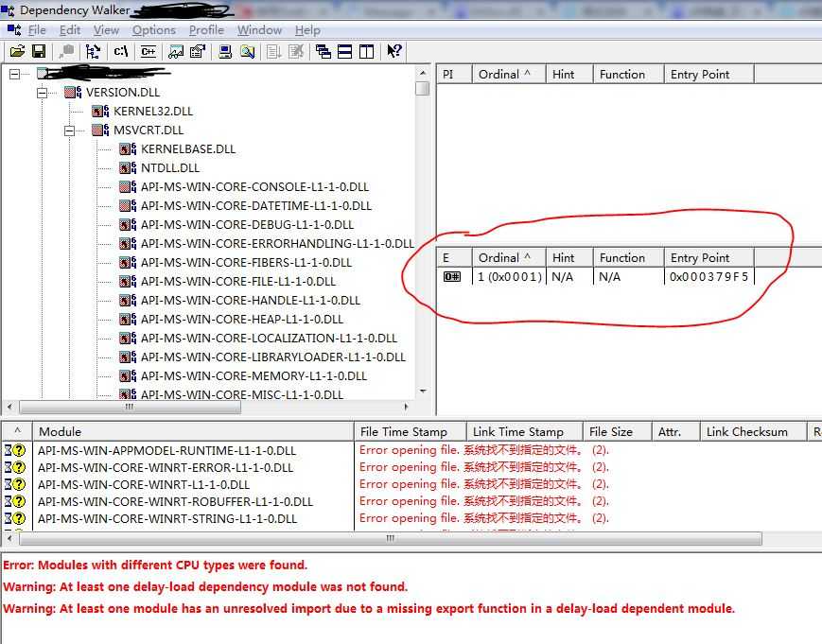Sort module list by Link Checksum column
Image resolution: width=822 pixels, height=644 pixels.
coord(753,432)
